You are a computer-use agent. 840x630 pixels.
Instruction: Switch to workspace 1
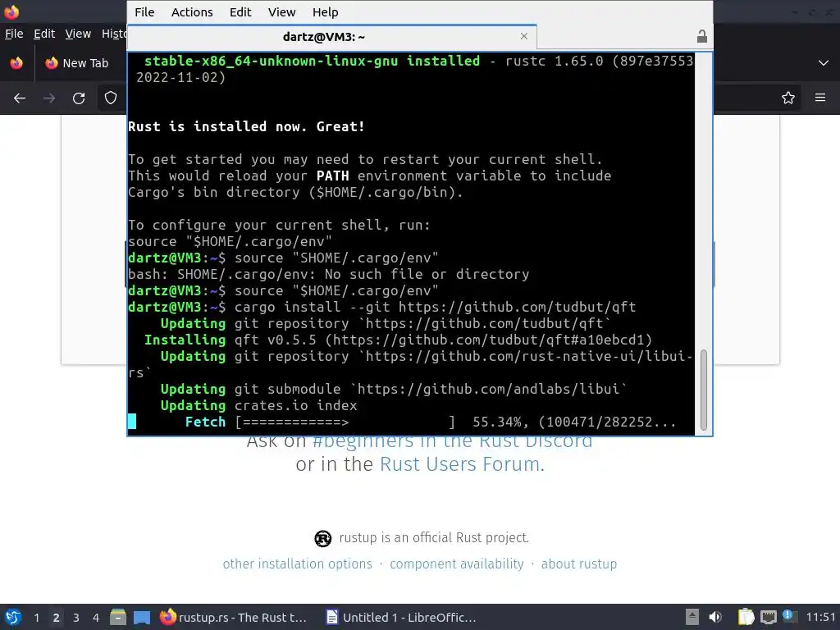coord(36,618)
